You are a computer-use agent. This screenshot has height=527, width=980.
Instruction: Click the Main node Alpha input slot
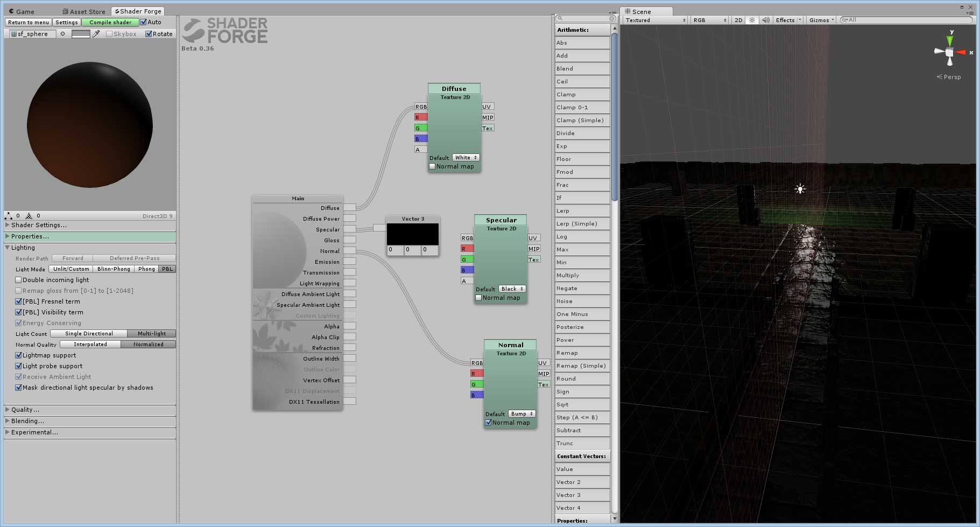point(349,326)
